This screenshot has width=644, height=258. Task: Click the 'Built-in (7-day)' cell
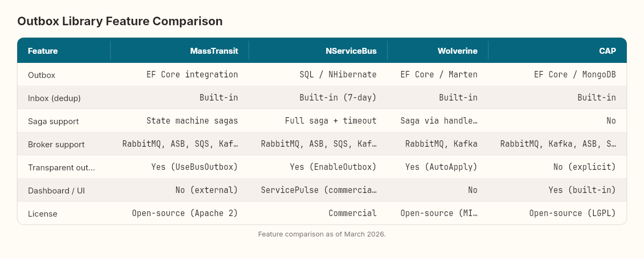tap(338, 98)
